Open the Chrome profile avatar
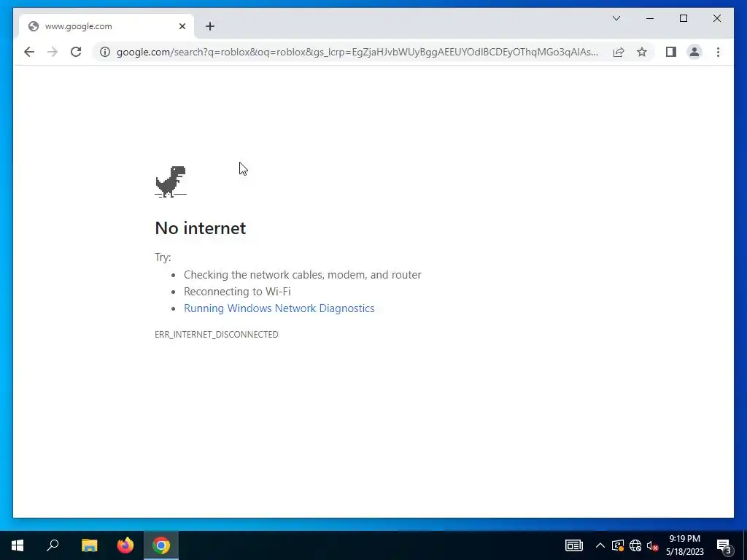 [x=694, y=52]
